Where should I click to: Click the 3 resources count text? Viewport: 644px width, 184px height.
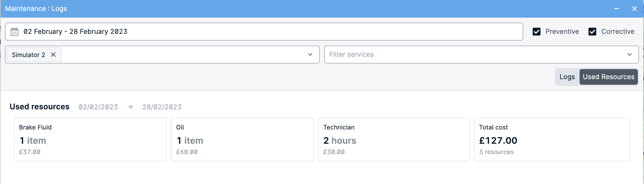click(x=496, y=152)
